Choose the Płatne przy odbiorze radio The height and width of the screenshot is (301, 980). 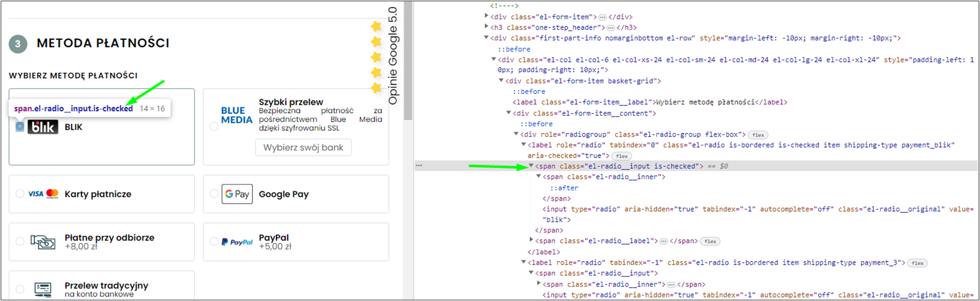coord(20,241)
